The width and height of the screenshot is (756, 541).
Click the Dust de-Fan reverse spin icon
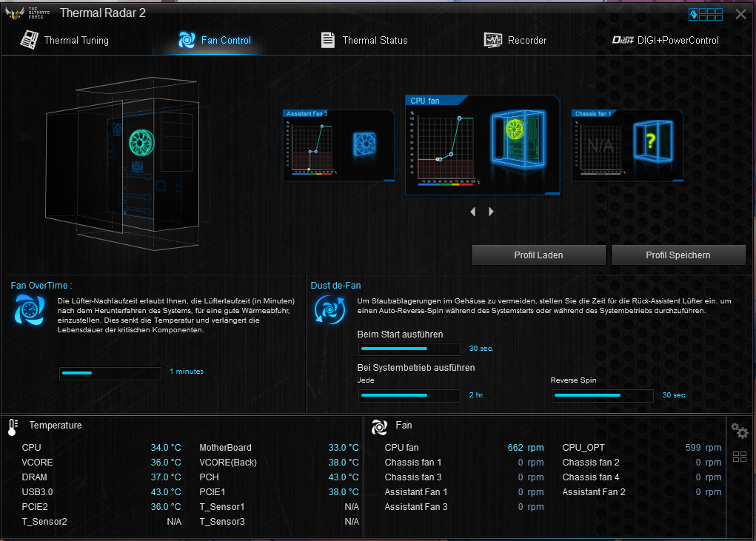tap(330, 310)
